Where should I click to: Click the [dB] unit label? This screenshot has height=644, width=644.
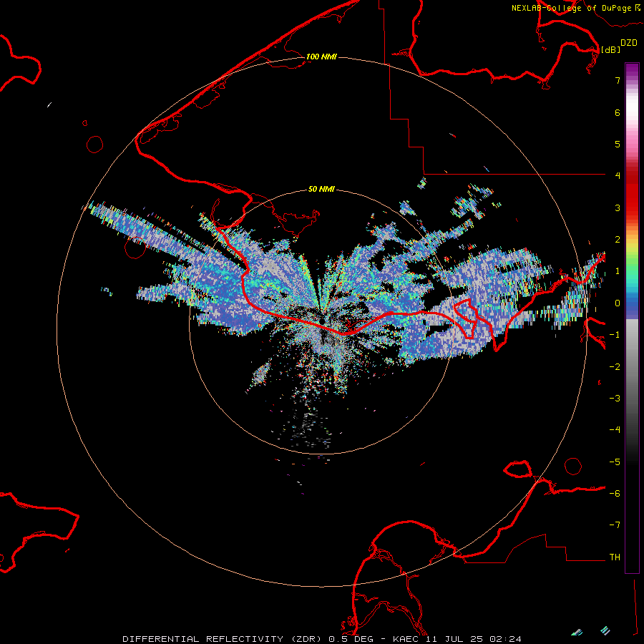pos(610,49)
